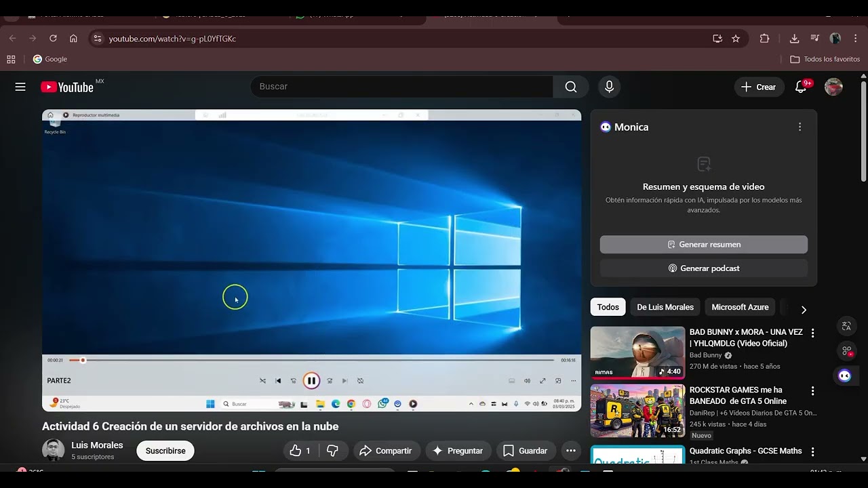The width and height of the screenshot is (868, 488).
Task: Open Luis Morales channel avatar
Action: tap(53, 450)
